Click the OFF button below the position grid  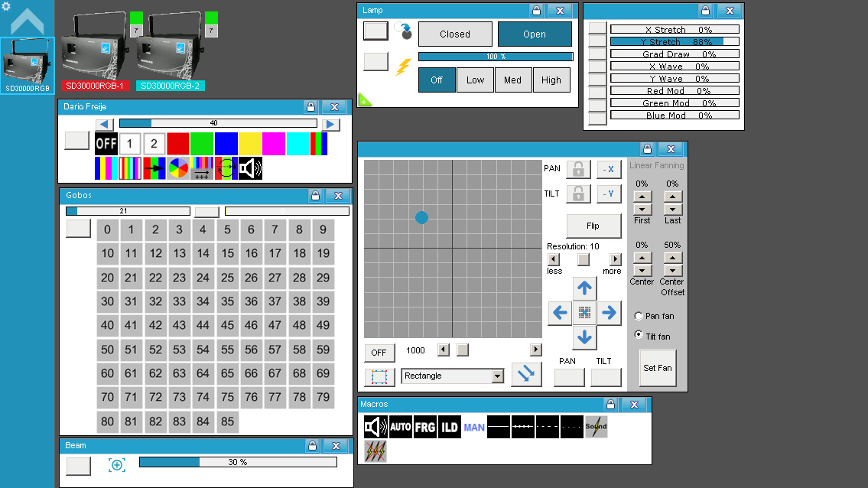point(379,353)
